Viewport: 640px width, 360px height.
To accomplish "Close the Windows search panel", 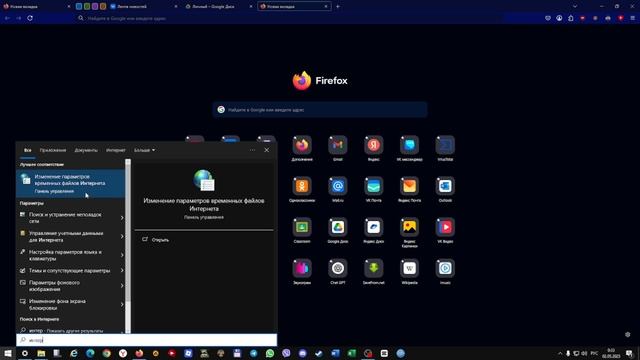I will point(267,150).
